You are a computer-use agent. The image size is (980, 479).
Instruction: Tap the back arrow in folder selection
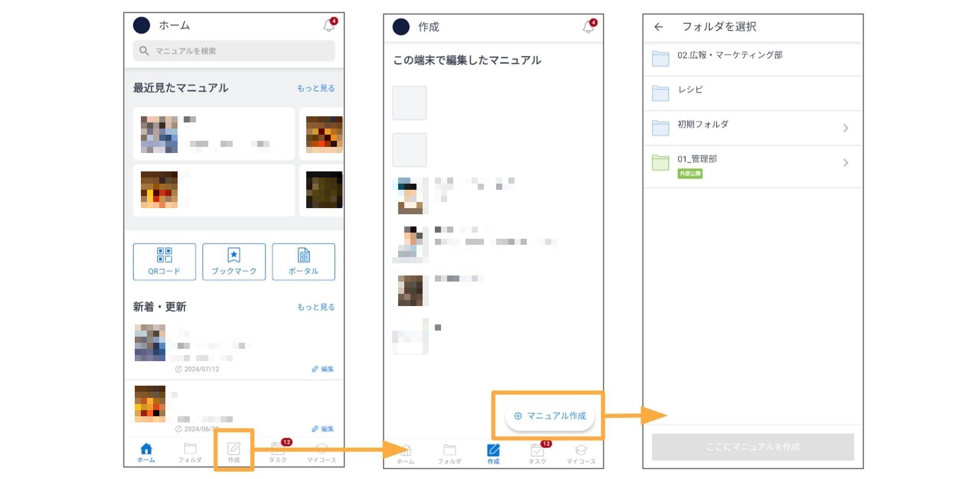coord(658,27)
